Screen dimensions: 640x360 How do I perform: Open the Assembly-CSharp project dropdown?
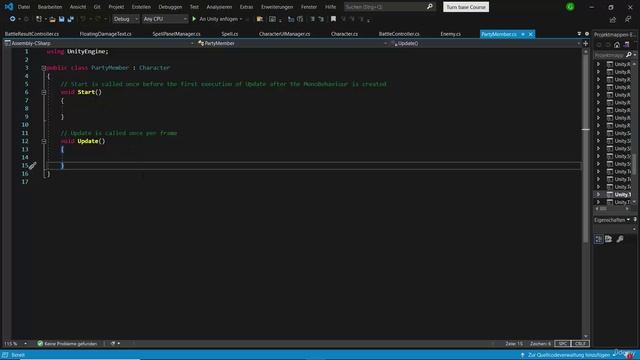[99, 43]
